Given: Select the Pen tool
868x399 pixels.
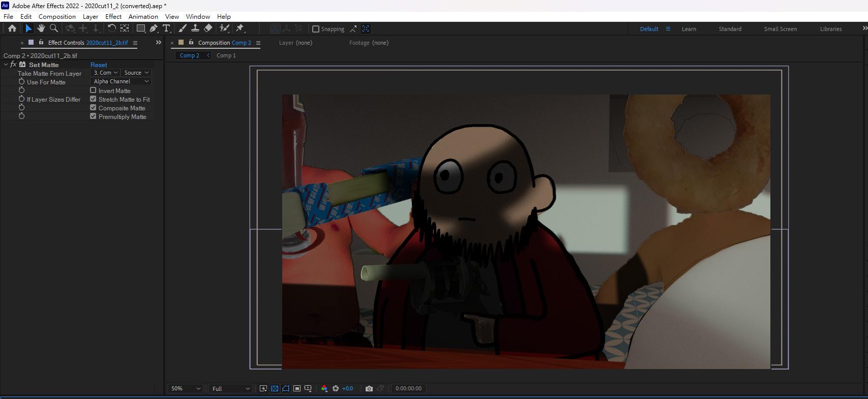Looking at the screenshot, I should tap(154, 28).
